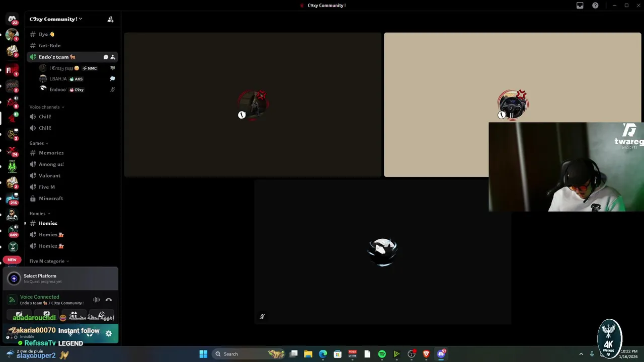Viewport: 644px width, 362px height.
Task: Select the server showing the 215 badge
Action: (12, 199)
